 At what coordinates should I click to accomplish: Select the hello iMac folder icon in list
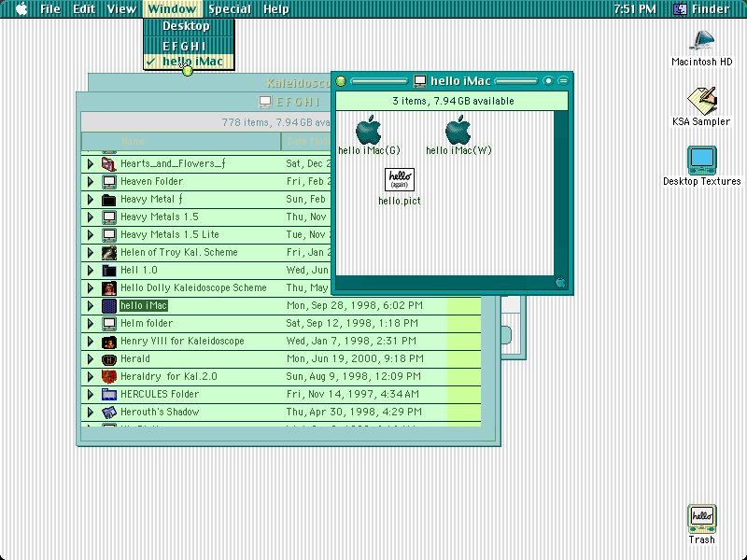[x=109, y=306]
